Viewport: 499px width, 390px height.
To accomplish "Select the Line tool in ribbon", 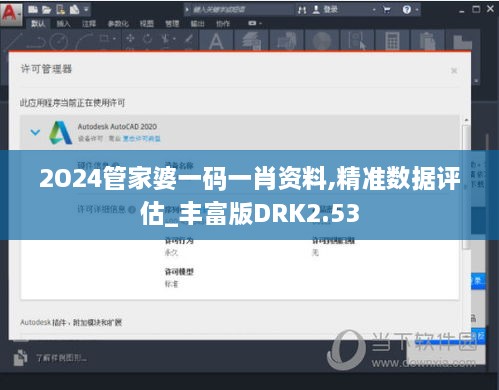I will [x=12, y=41].
